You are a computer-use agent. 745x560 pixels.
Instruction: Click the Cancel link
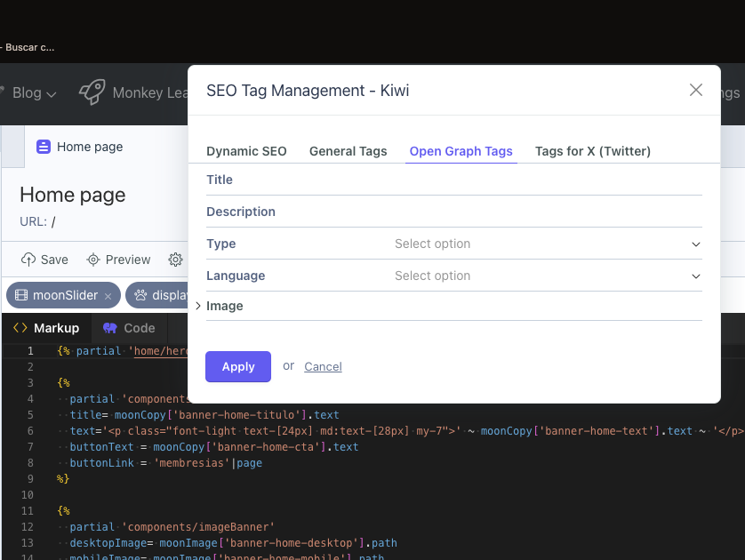click(323, 366)
